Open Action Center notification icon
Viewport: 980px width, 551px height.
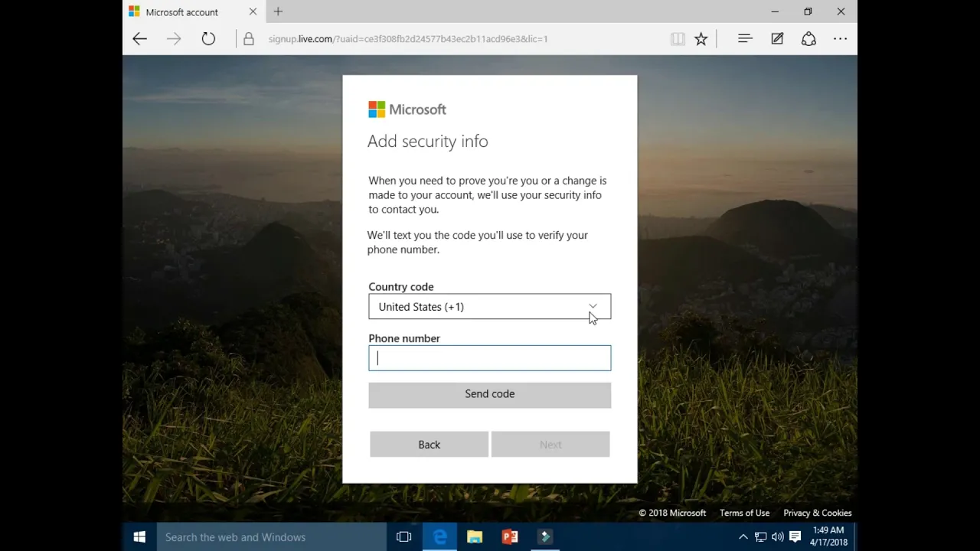pos(795,537)
